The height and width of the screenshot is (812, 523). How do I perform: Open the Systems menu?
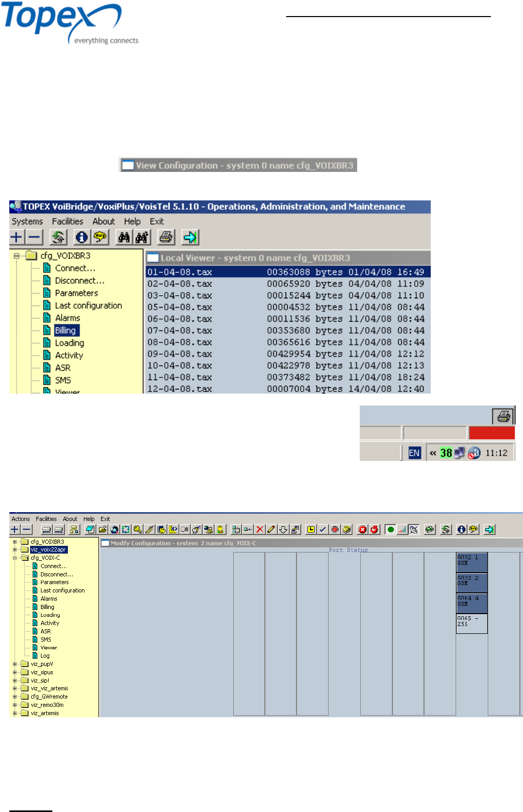(27, 222)
